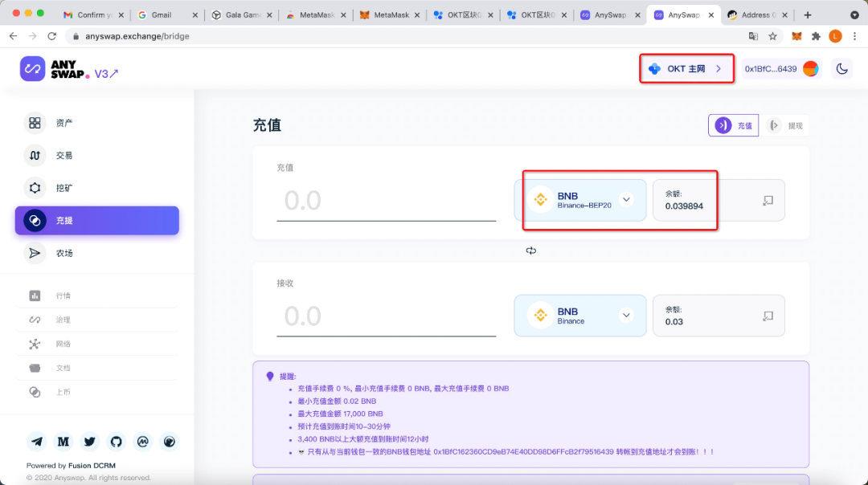Open the MetaMask fox extension

coord(796,36)
